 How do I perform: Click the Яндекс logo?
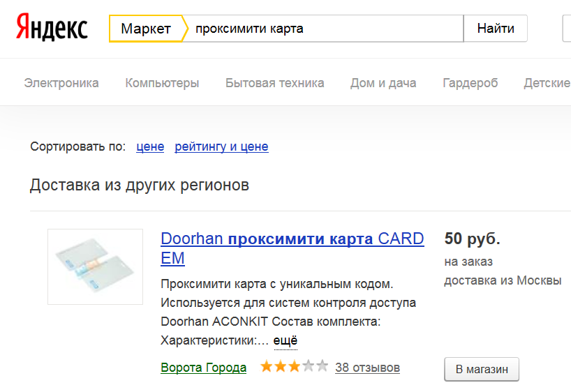tap(52, 27)
